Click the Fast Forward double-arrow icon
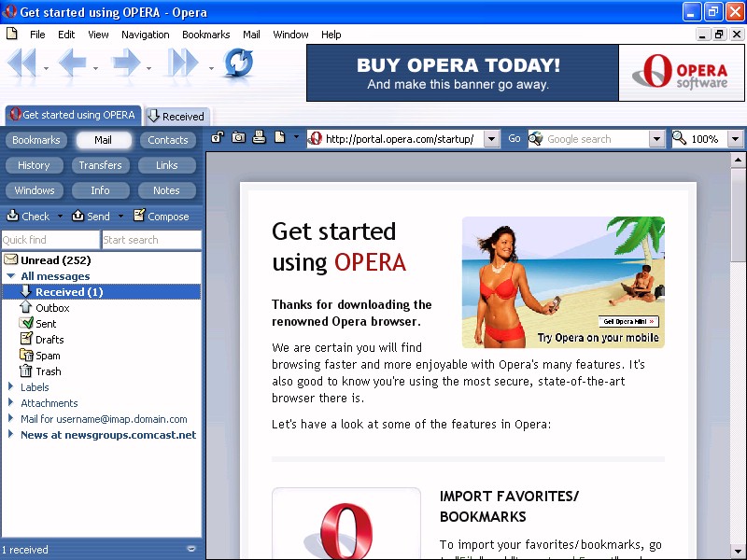The width and height of the screenshot is (747, 560). (183, 63)
